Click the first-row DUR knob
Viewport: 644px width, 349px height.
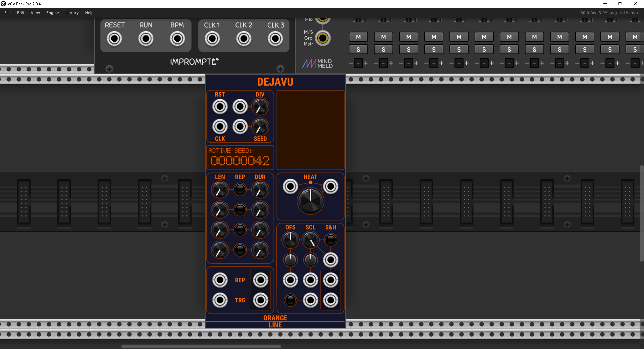260,190
